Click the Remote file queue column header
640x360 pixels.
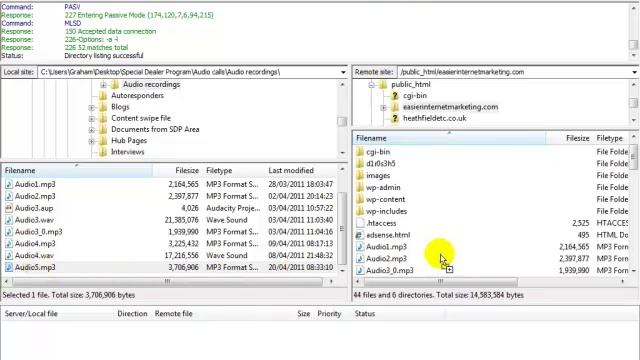pyautogui.click(x=173, y=314)
